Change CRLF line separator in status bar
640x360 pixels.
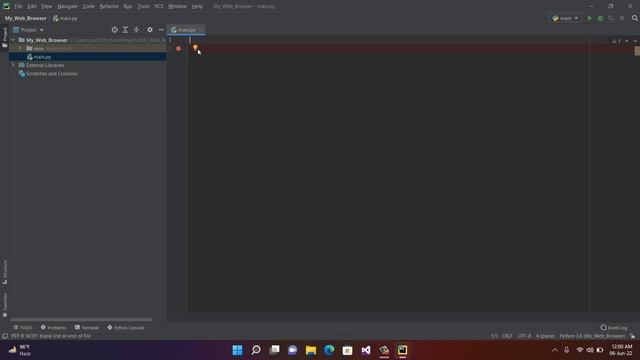pyautogui.click(x=507, y=336)
